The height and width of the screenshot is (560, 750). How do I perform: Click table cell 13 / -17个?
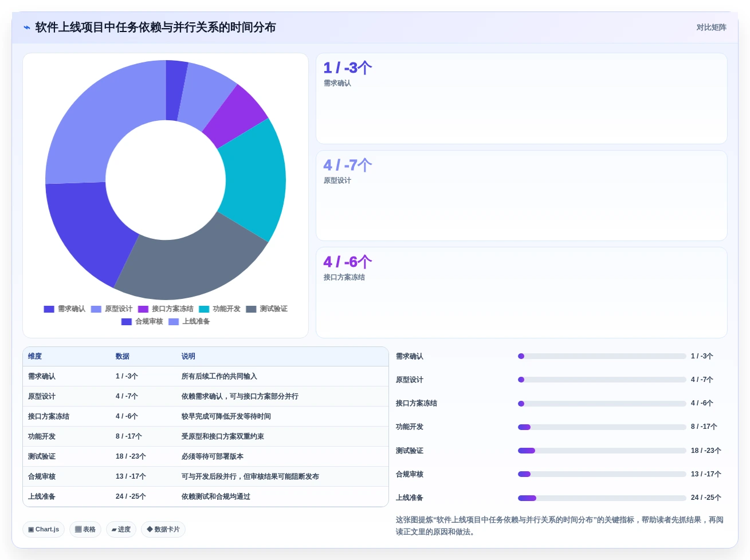(131, 476)
